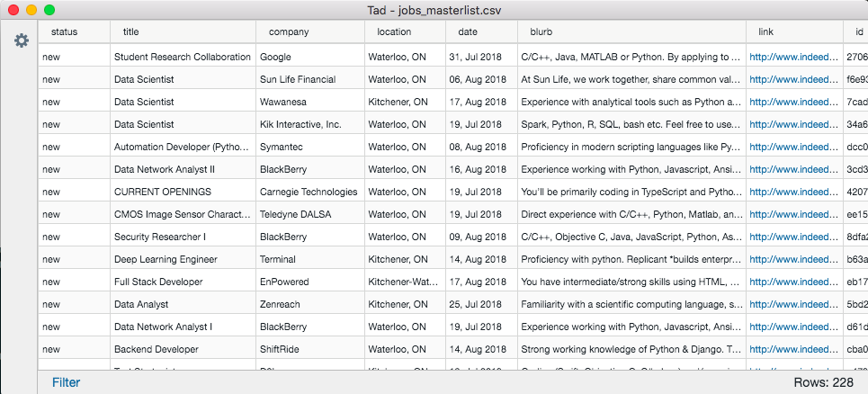The height and width of the screenshot is (394, 868).
Task: Select the 09, Aug 2018 date cell
Action: pos(481,237)
